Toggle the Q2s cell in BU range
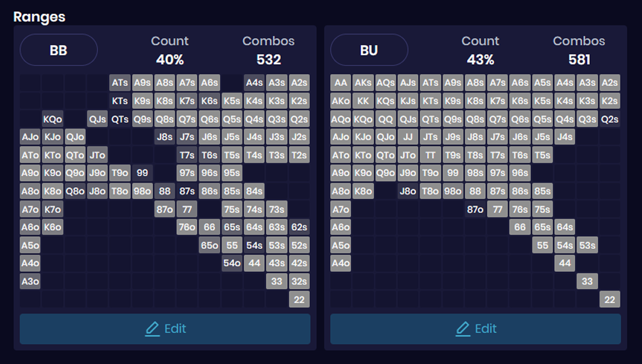 (x=610, y=119)
